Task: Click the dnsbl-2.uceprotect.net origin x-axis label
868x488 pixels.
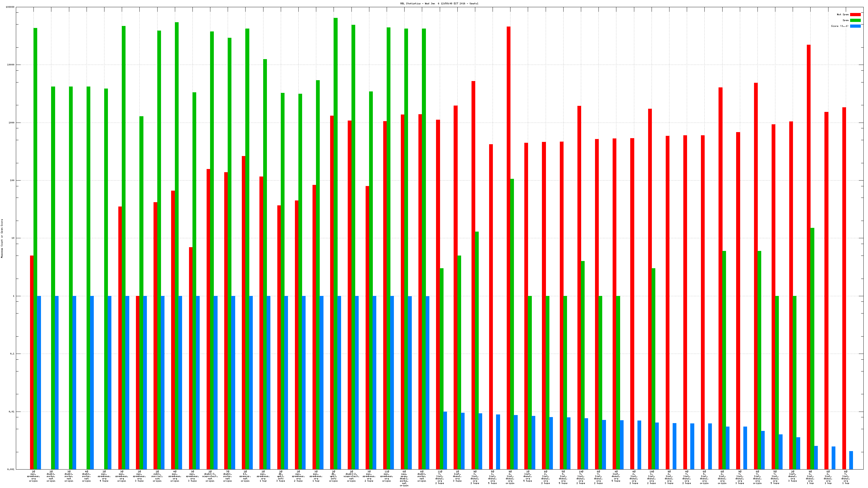Action: [351, 476]
